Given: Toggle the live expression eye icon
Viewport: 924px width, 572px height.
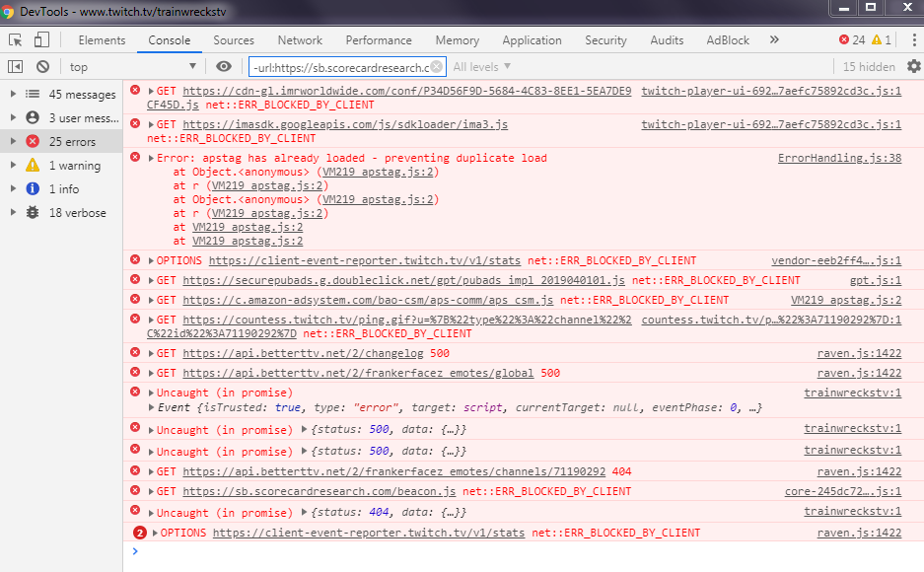Looking at the screenshot, I should (223, 66).
